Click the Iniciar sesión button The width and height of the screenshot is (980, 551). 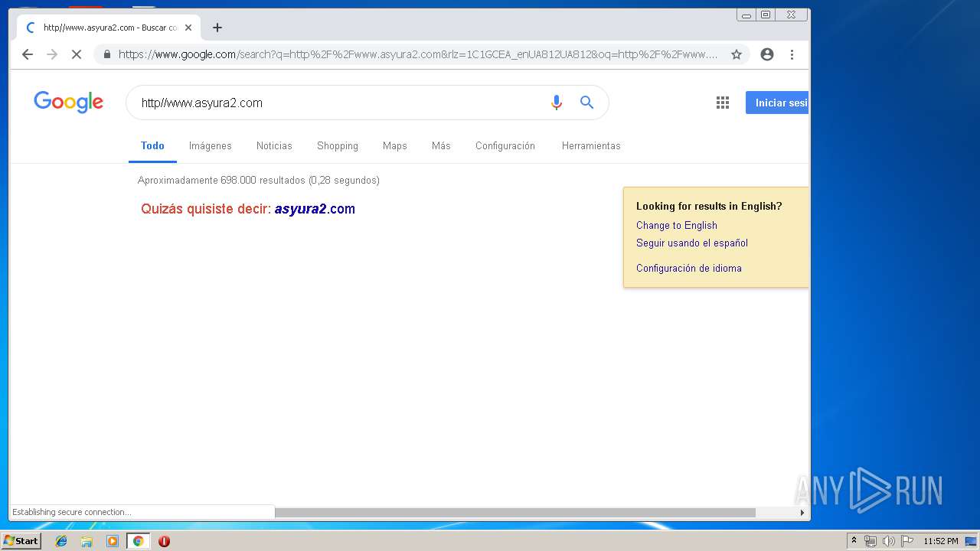pyautogui.click(x=777, y=103)
